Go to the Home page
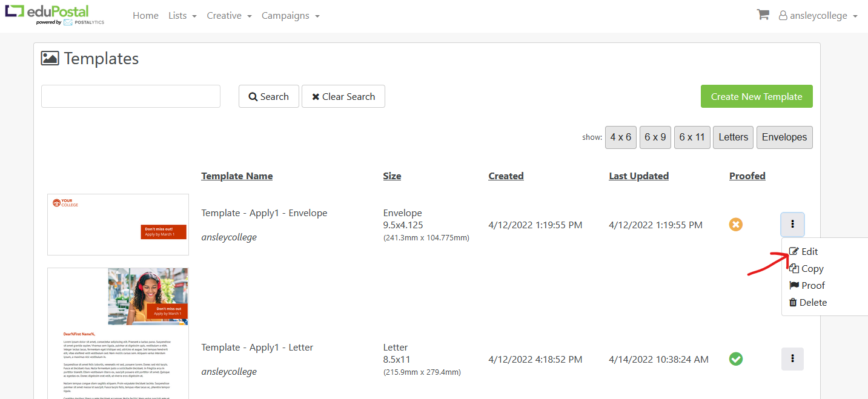Screen dimensions: 868x399 (x=145, y=16)
